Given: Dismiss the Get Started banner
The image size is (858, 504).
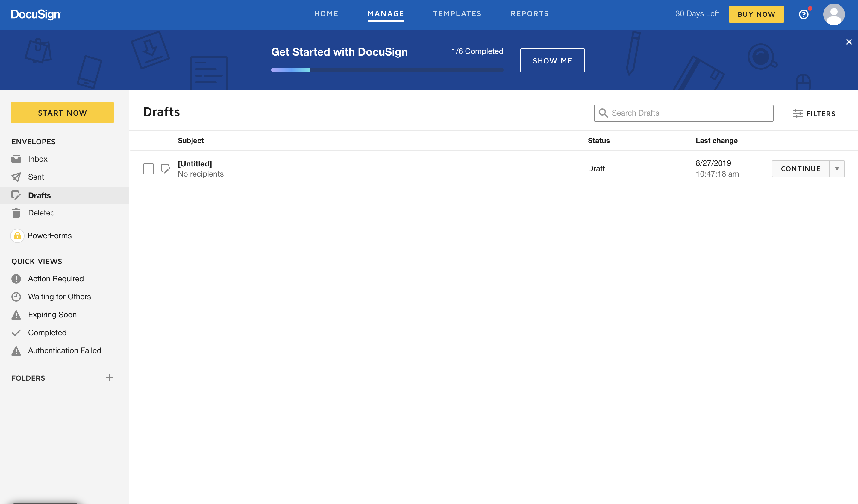Looking at the screenshot, I should point(848,42).
